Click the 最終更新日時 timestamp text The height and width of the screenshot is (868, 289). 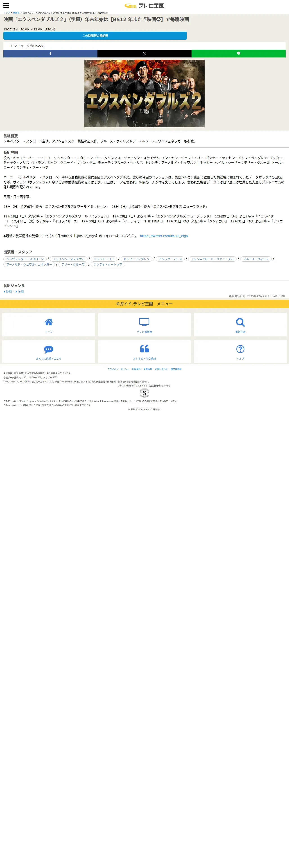[x=257, y=296]
